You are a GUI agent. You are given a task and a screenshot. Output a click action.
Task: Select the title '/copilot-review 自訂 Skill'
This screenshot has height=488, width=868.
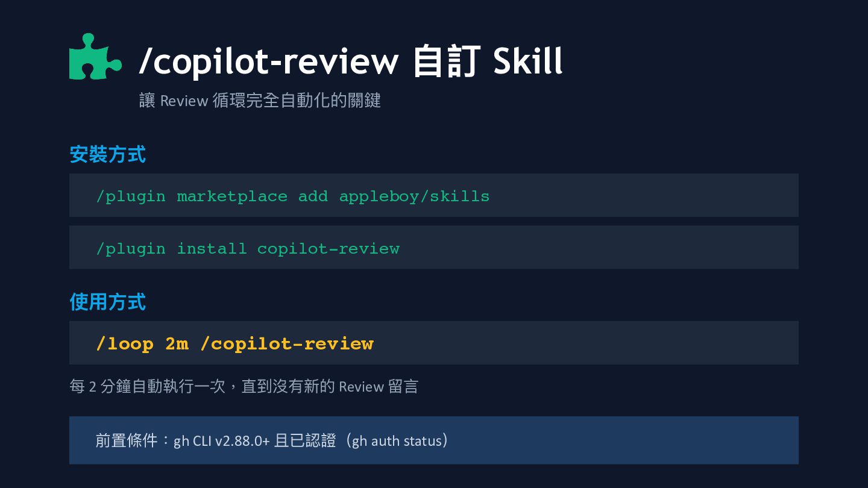coord(351,61)
